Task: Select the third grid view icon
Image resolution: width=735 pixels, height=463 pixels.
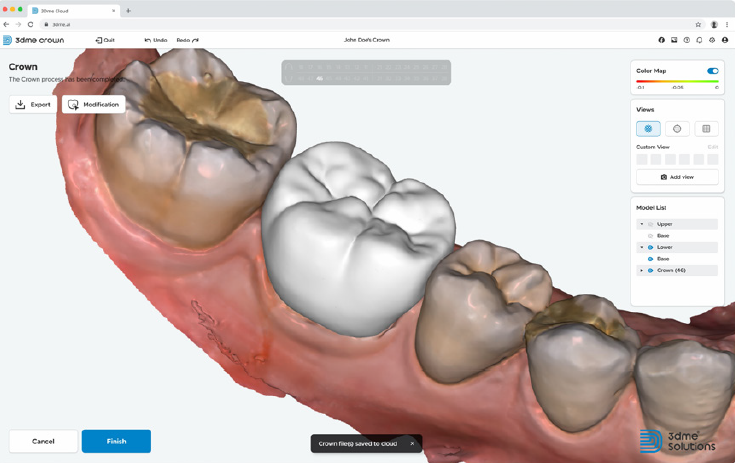Action: click(x=706, y=129)
